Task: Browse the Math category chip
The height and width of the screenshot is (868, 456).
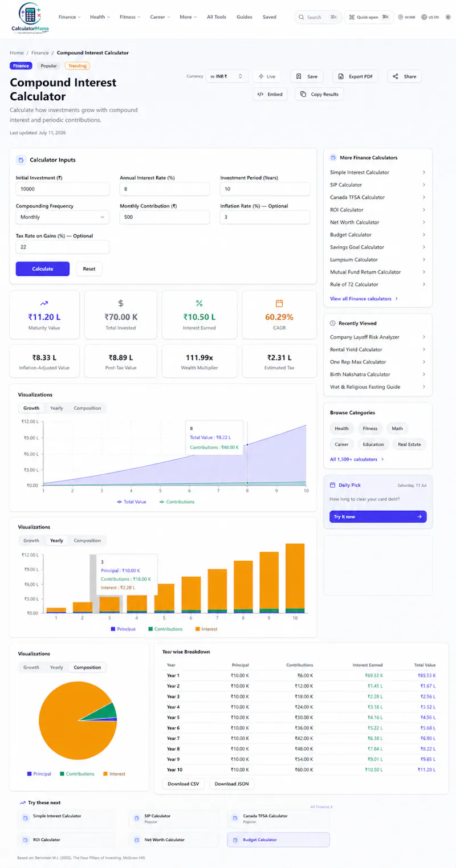Action: tap(397, 429)
